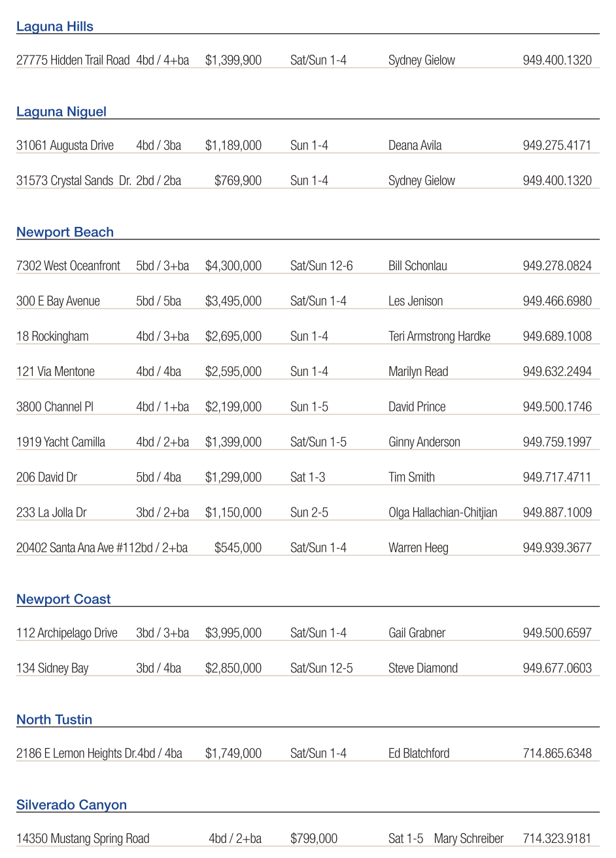This screenshot has width=616, height=858.
Task: Click agent name Ed Blatchford
Action: [x=419, y=753]
